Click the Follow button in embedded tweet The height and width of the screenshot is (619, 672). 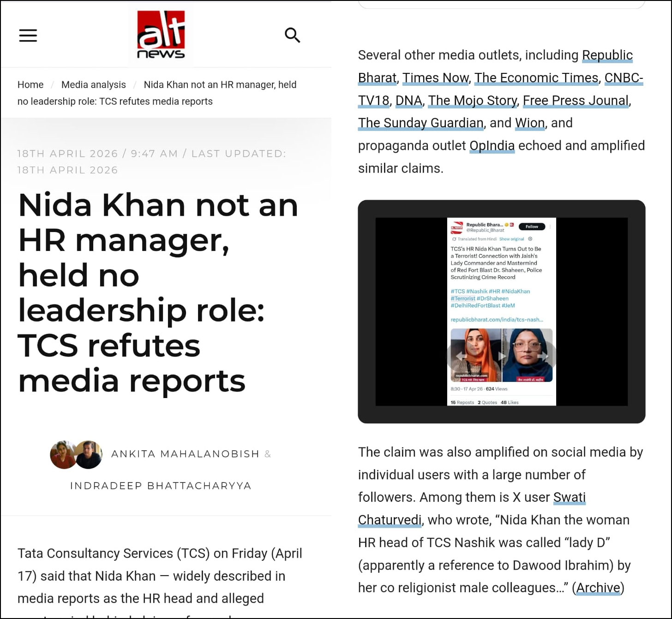[x=532, y=226]
